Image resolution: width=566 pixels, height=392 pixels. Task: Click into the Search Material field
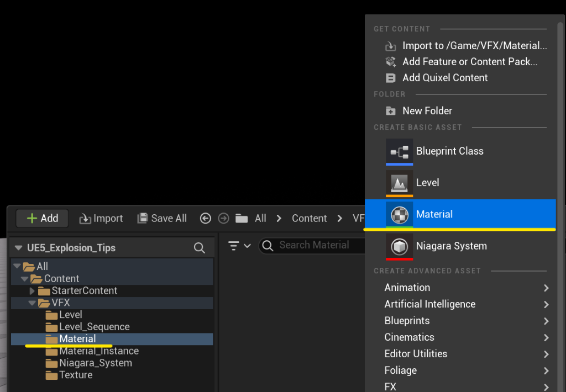pyautogui.click(x=313, y=245)
